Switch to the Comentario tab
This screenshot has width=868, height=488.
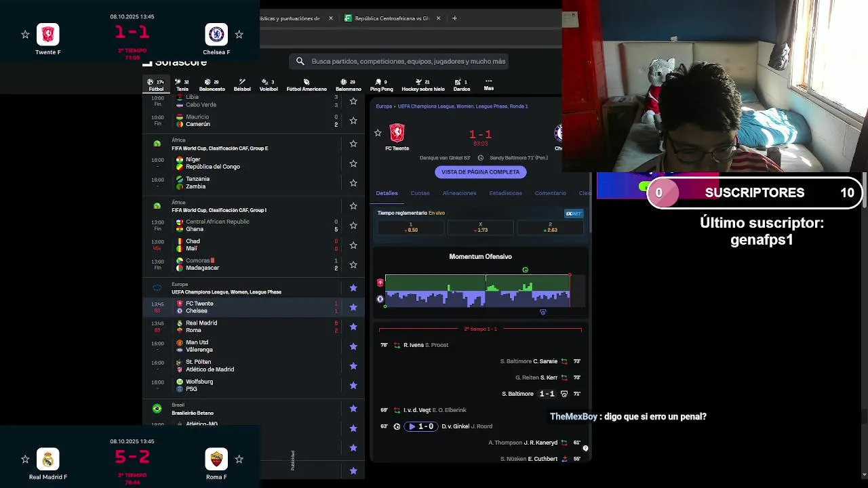tap(550, 193)
